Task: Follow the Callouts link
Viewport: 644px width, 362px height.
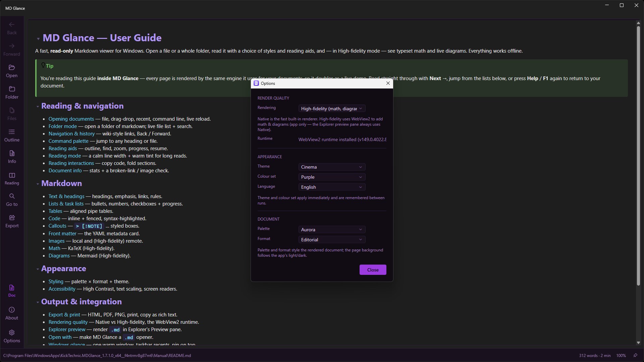Action: 57,226
